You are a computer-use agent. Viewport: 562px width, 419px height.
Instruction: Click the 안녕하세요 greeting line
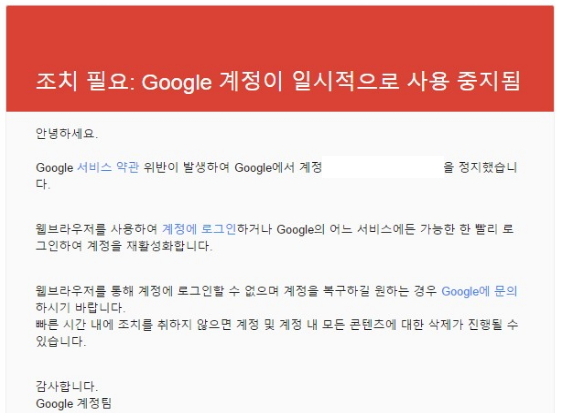point(67,134)
